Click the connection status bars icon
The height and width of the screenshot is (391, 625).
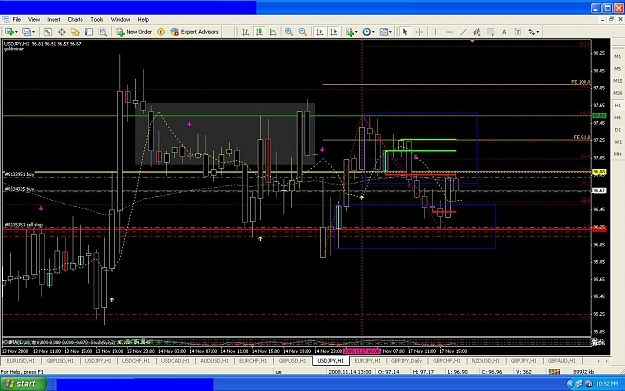[554, 372]
